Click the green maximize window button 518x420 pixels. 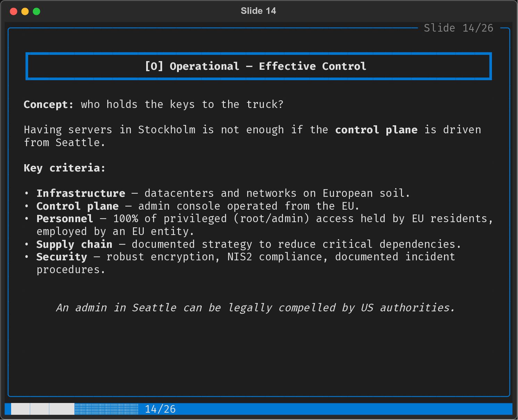(x=36, y=11)
